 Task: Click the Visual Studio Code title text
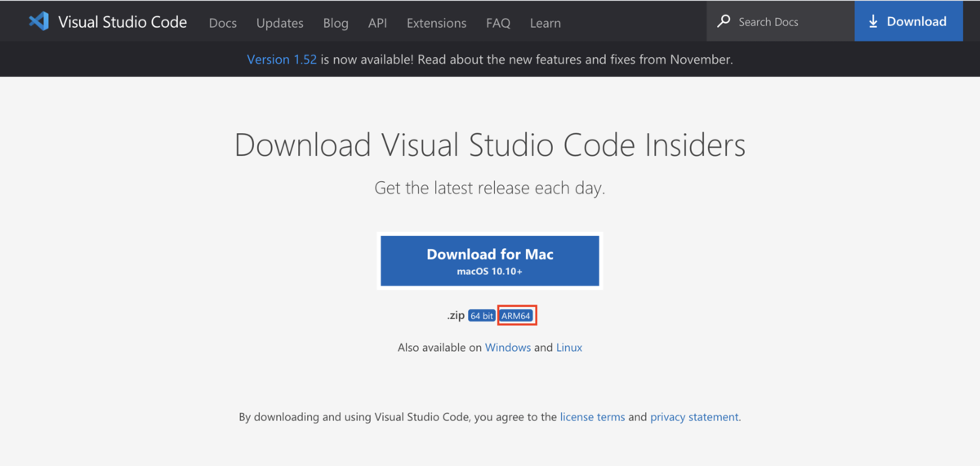point(122,22)
